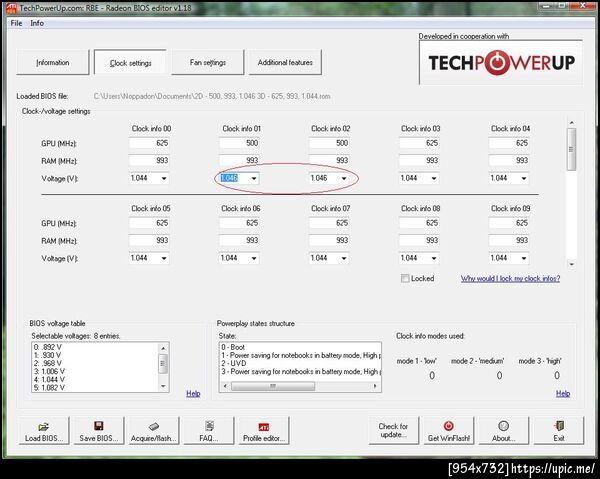Open Clock info 00 voltage dropdown
This screenshot has height=479, width=600.
[163, 178]
